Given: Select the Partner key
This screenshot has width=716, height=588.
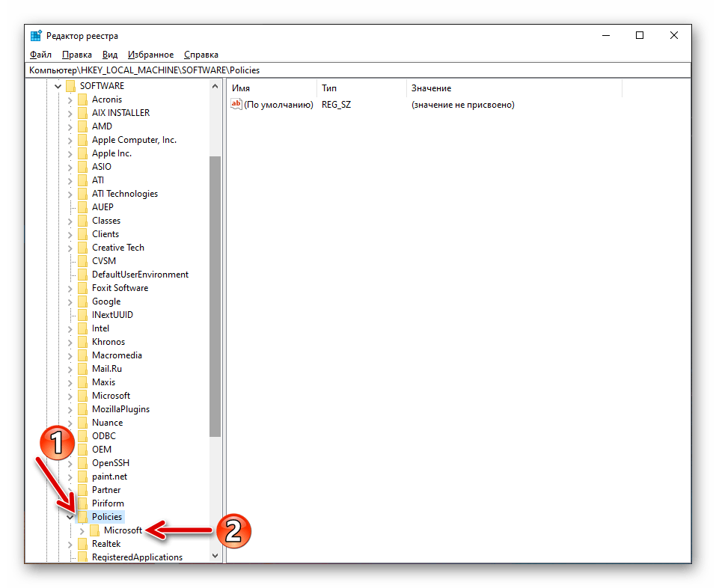Looking at the screenshot, I should tap(106, 490).
